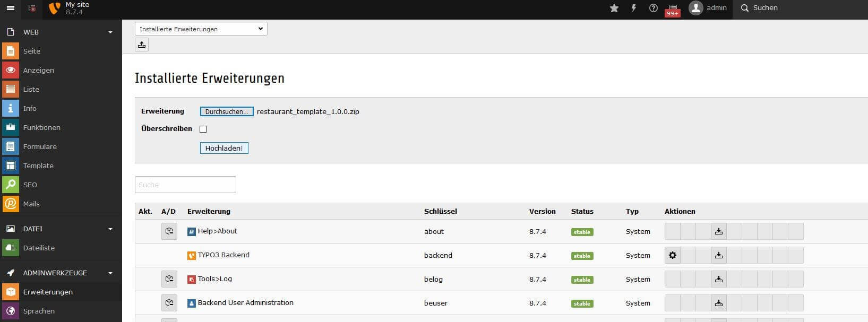Open the bookmarks star icon
Viewport: 868px width, 322px height.
point(614,8)
